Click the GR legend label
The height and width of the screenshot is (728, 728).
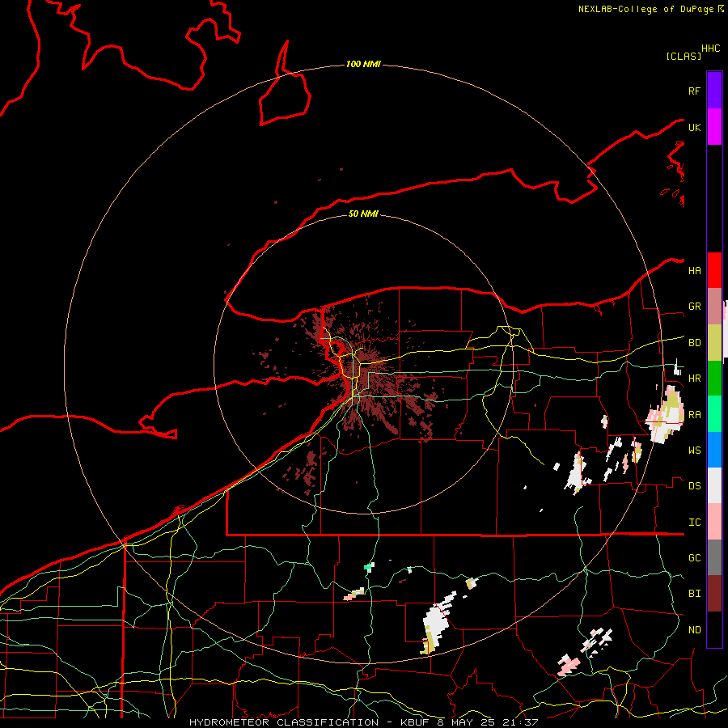point(694,307)
